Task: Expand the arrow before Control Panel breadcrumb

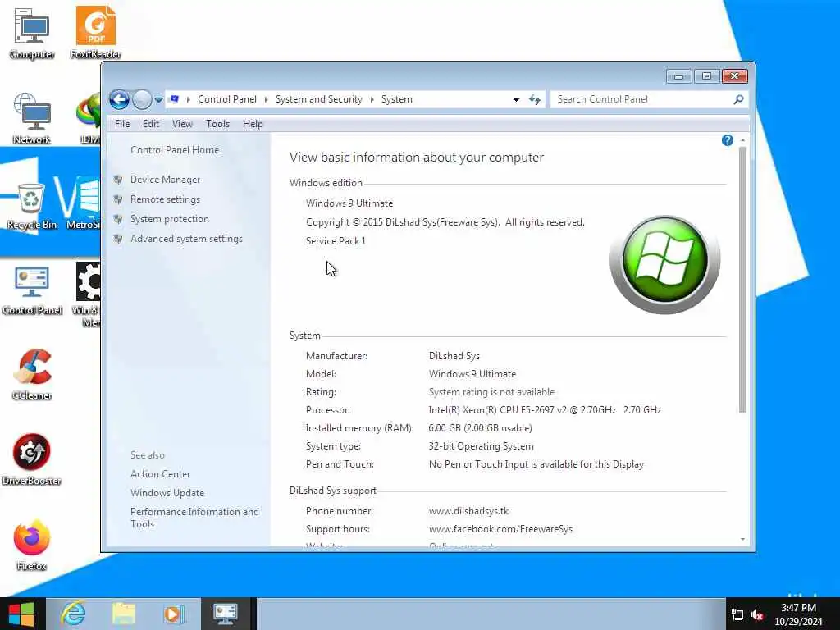Action: 188,99
